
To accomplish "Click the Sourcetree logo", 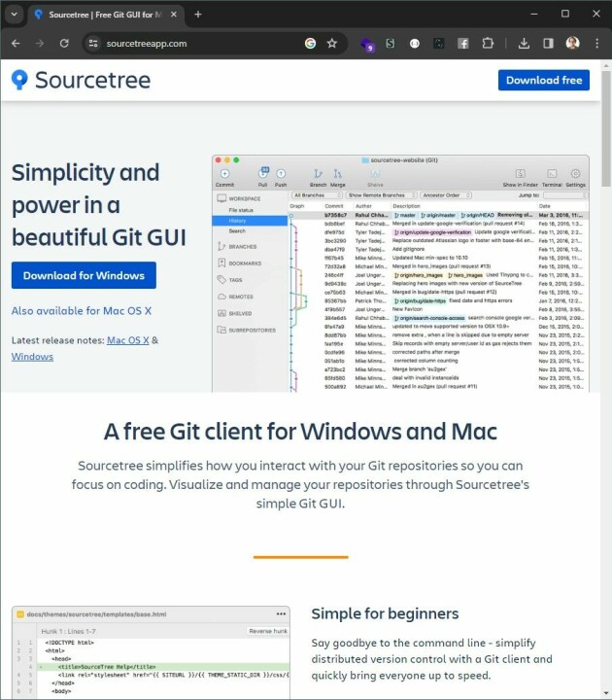I will [x=82, y=80].
